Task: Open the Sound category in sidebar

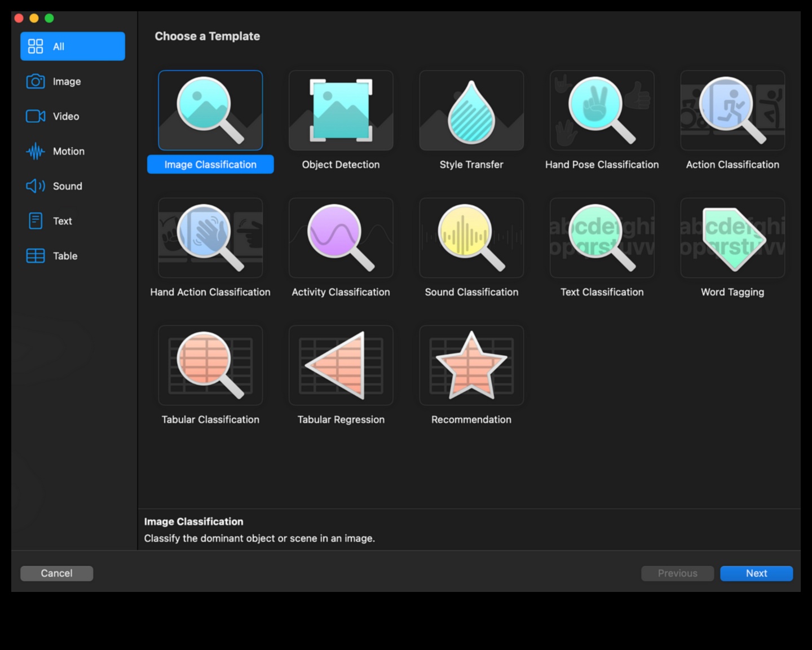Action: (x=67, y=187)
